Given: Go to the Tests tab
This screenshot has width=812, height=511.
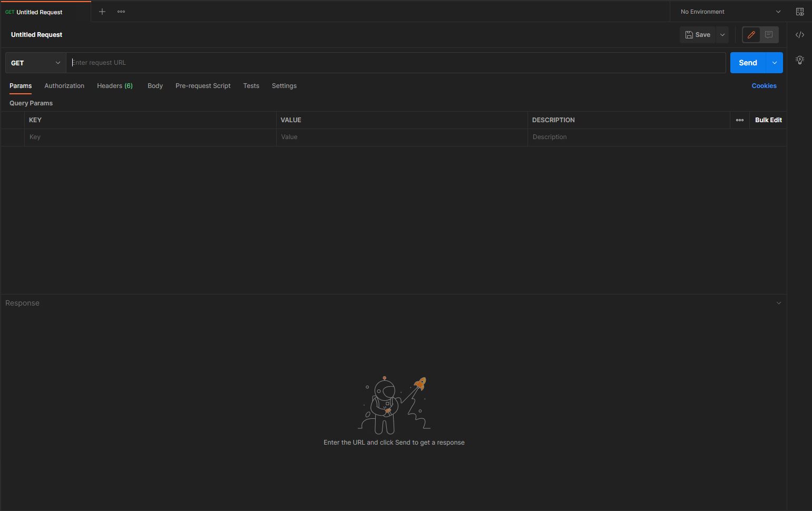Looking at the screenshot, I should (251, 86).
